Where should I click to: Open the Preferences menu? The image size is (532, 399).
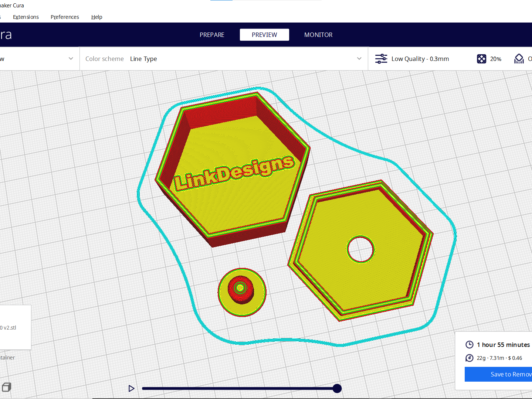pos(65,17)
